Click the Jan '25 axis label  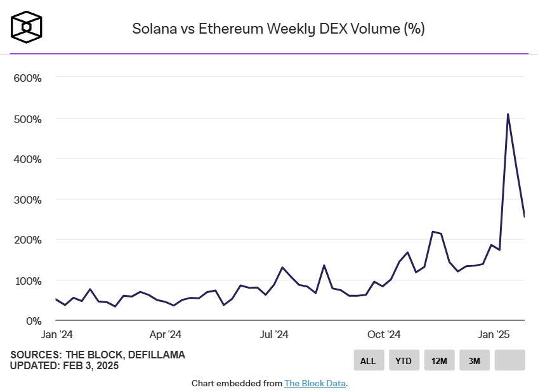[x=494, y=334]
